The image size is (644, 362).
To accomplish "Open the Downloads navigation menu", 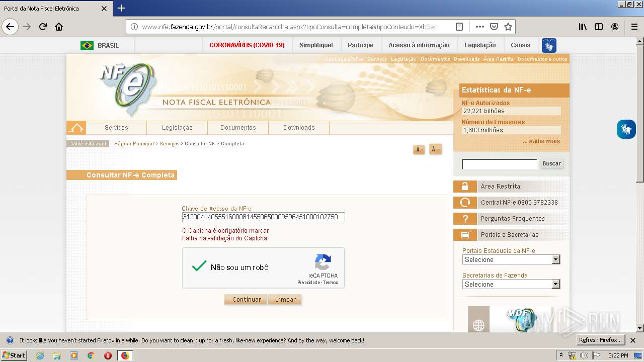I will pyautogui.click(x=299, y=128).
